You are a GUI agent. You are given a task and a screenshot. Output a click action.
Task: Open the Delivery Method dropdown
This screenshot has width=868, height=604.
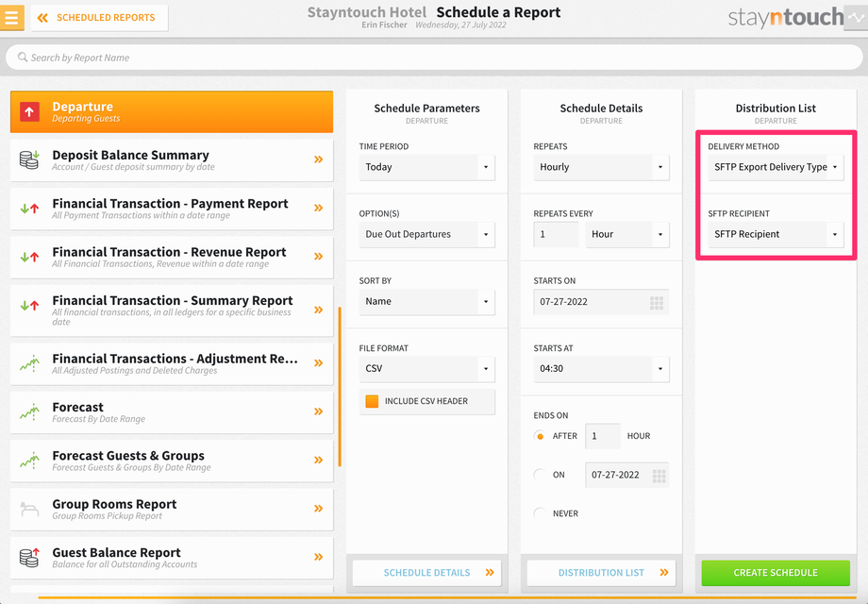(776, 167)
